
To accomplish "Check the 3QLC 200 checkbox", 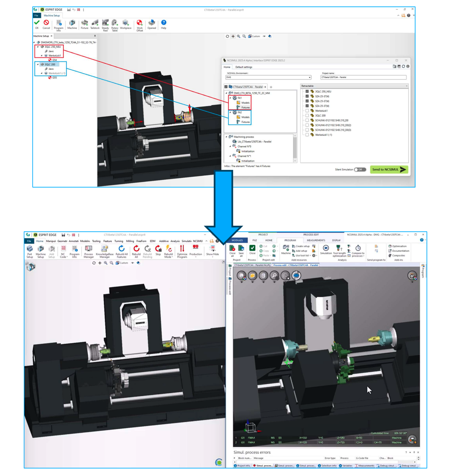I will point(307,115).
